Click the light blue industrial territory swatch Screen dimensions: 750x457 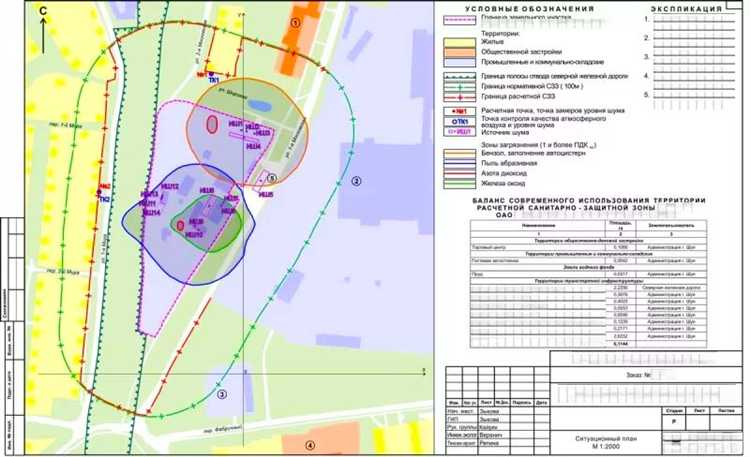(461, 60)
